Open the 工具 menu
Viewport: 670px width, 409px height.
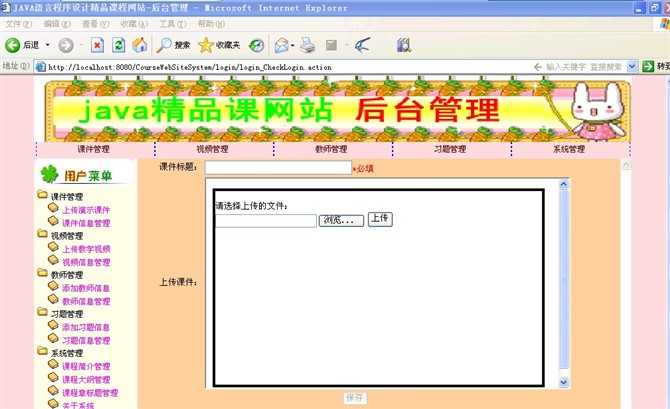tap(172, 24)
